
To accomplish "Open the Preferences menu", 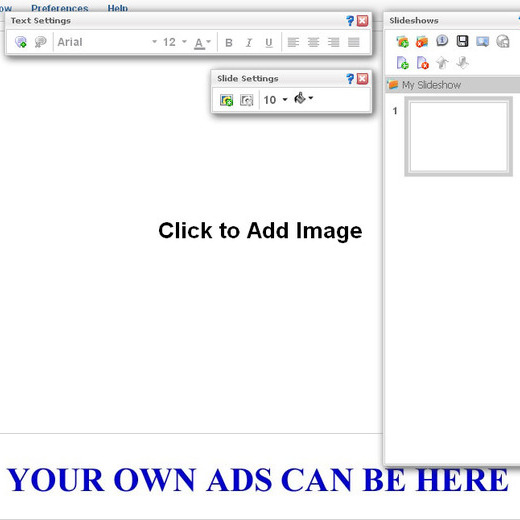I will pos(60,8).
